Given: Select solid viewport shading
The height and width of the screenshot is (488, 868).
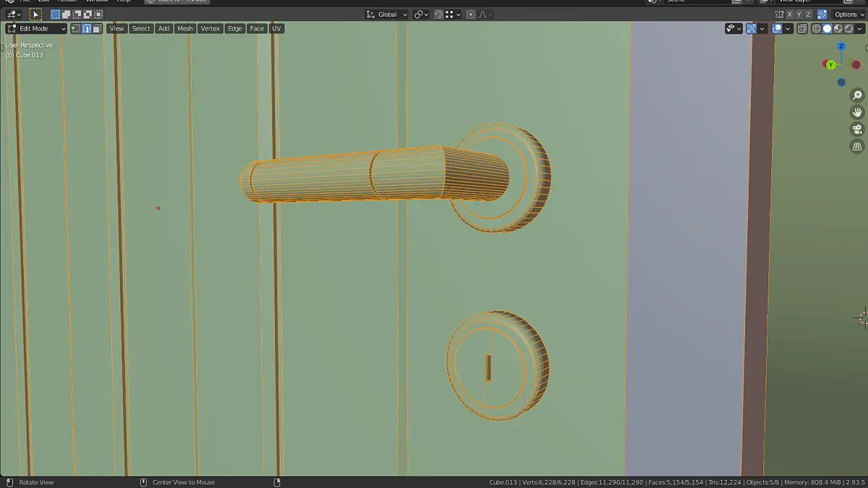Looking at the screenshot, I should pos(827,29).
